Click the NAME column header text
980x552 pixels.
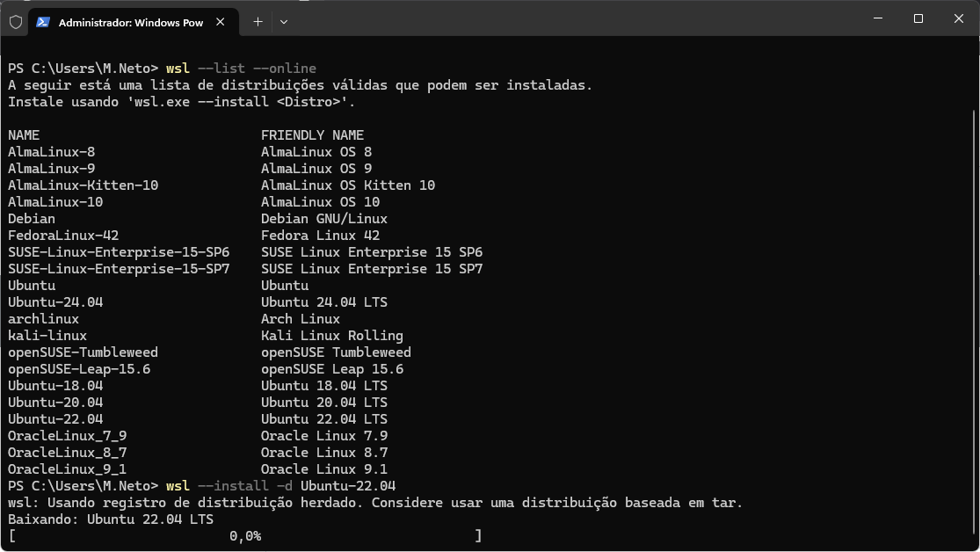pos(24,135)
